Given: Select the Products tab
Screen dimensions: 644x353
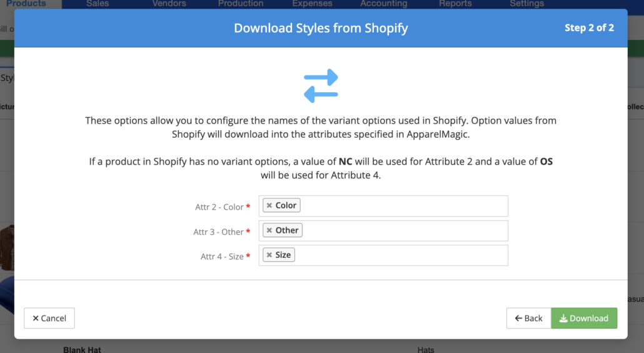Looking at the screenshot, I should pyautogui.click(x=26, y=4).
